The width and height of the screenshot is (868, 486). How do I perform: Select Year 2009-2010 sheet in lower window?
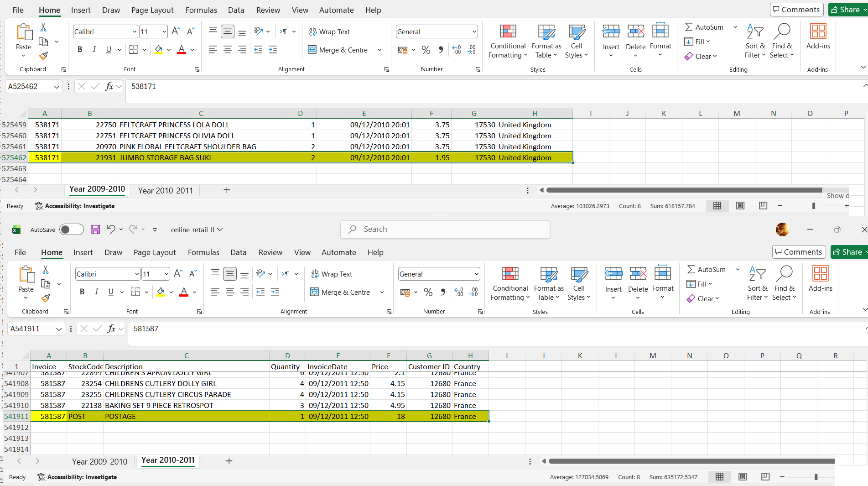[x=99, y=461]
